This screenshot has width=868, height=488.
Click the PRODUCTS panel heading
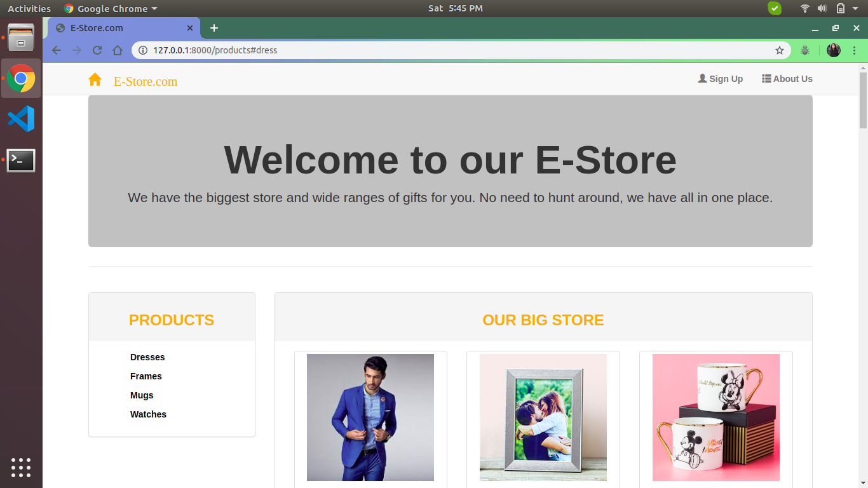point(172,320)
